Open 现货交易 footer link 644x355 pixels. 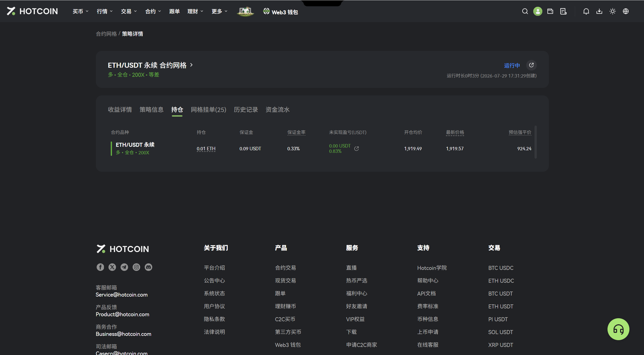pyautogui.click(x=285, y=280)
